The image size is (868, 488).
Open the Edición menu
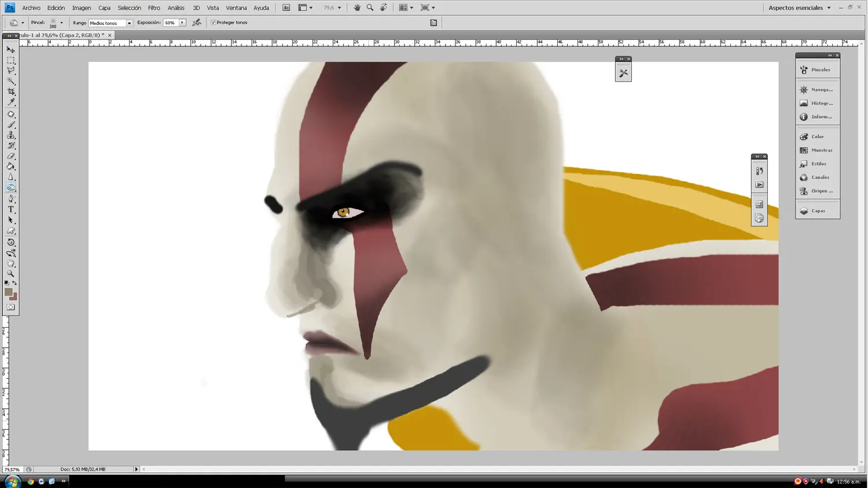(x=56, y=8)
